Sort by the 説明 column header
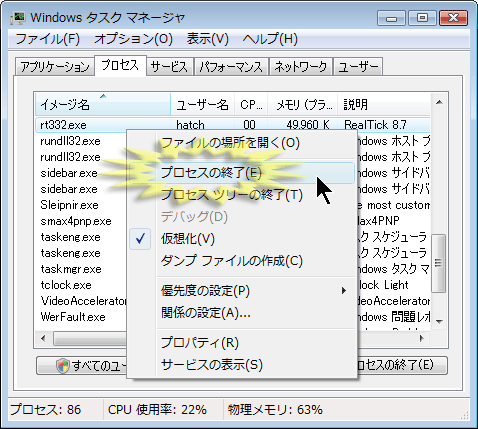This screenshot has width=478, height=429. (x=384, y=105)
